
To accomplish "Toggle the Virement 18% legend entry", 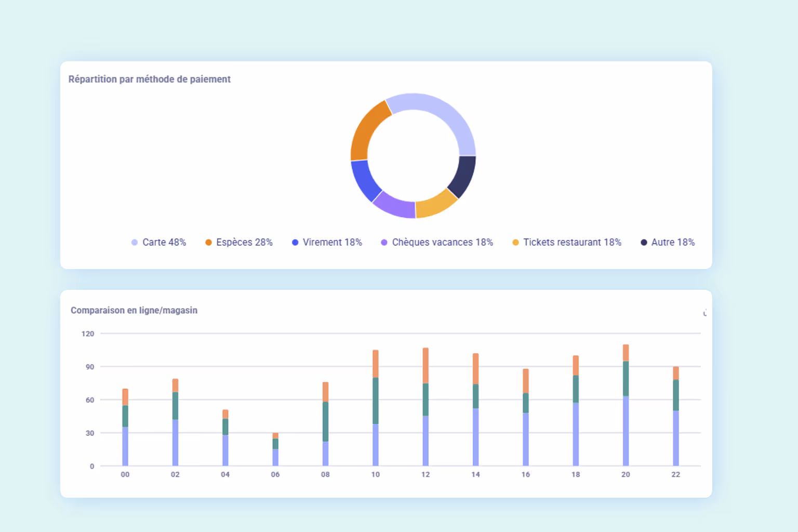I will point(327,242).
